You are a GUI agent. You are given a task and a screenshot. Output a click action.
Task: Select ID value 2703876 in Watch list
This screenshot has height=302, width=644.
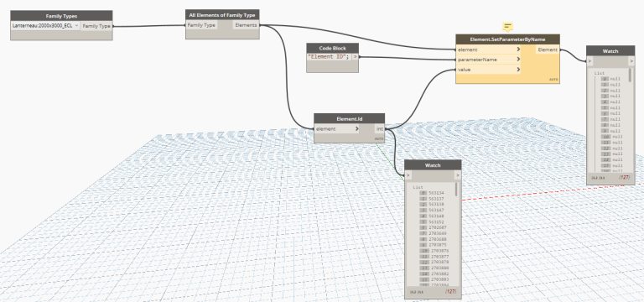[440, 251]
